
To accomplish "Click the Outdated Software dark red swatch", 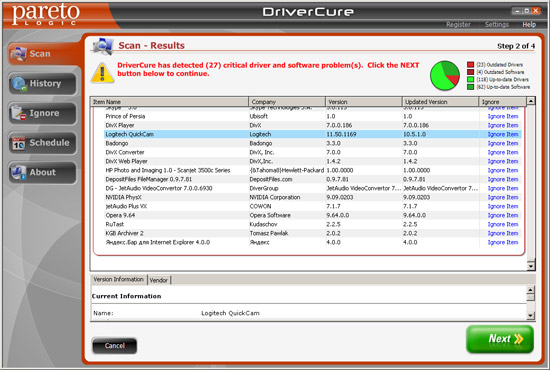I will [470, 72].
